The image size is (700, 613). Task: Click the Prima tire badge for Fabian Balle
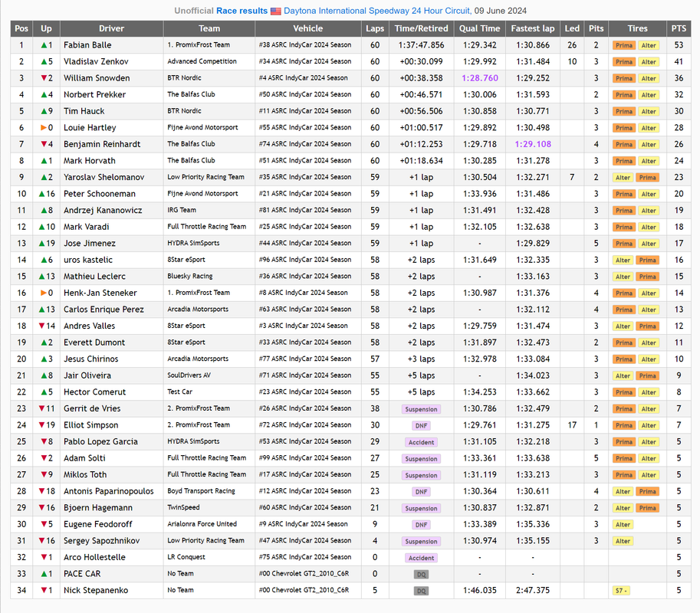[x=623, y=45]
